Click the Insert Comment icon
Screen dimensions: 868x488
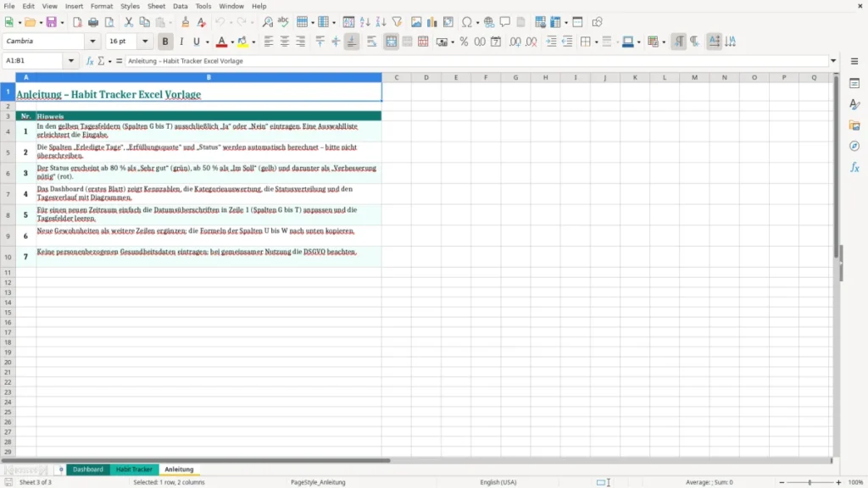point(505,22)
